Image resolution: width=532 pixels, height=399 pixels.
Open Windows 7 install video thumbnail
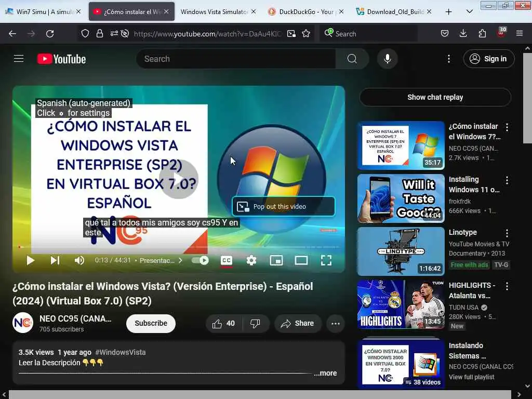[401, 145]
